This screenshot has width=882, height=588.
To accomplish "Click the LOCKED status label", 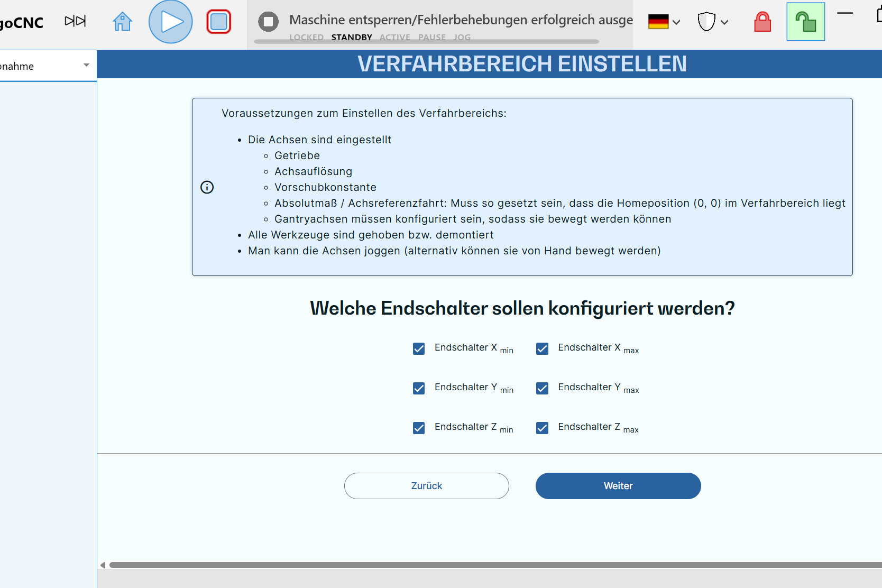I will click(x=306, y=37).
